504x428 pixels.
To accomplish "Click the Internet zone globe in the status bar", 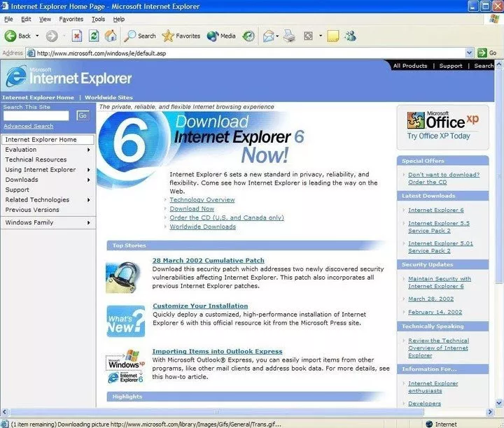I will [429, 424].
